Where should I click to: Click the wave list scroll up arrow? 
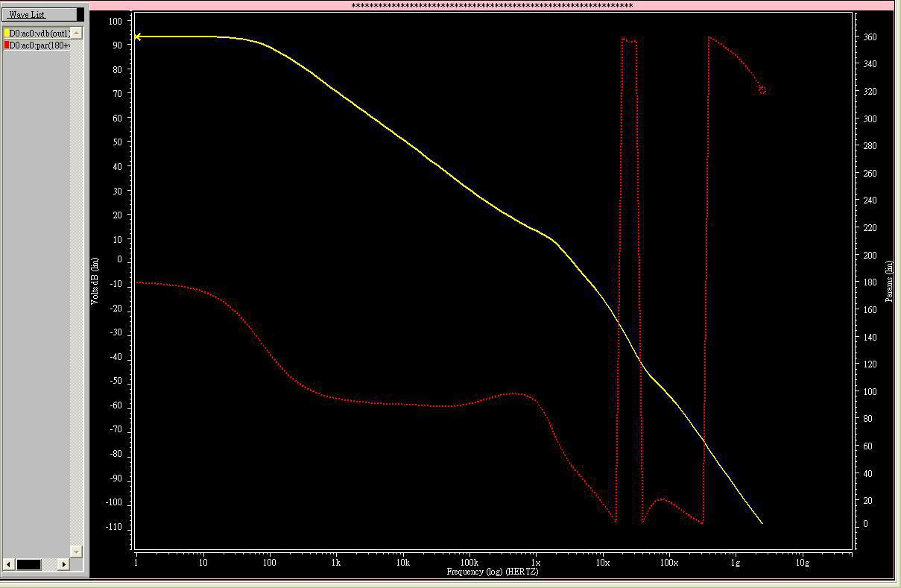[76, 34]
